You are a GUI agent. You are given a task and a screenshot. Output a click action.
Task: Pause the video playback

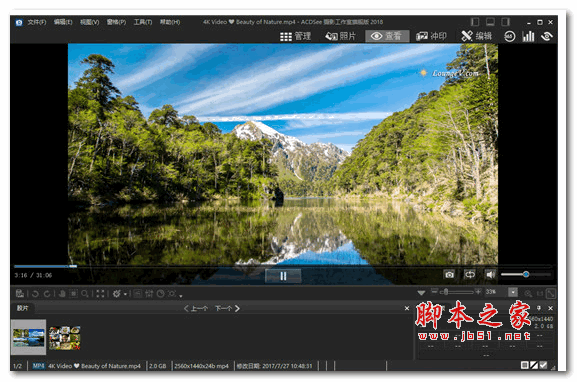coord(283,276)
